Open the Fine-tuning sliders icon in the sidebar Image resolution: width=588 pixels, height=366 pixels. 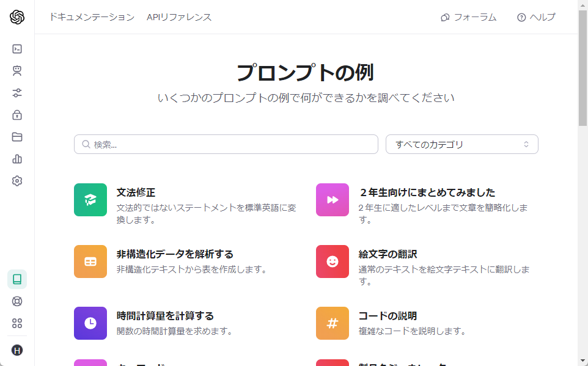(x=17, y=93)
